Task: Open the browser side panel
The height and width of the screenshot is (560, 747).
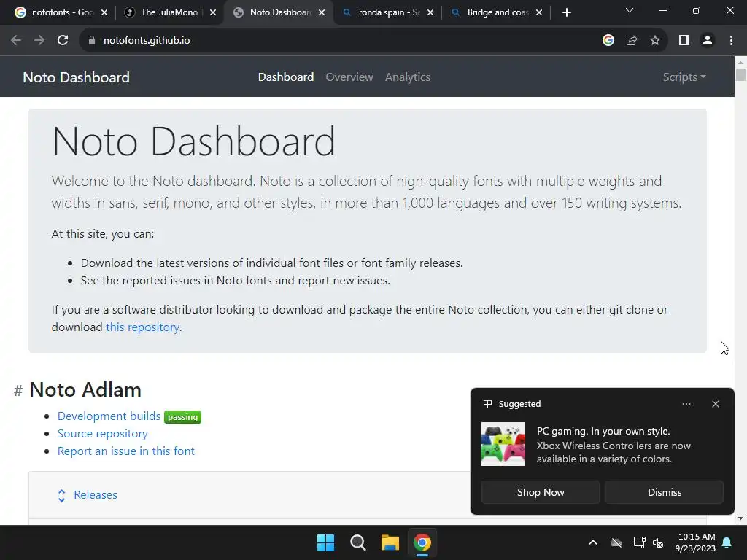Action: click(684, 41)
